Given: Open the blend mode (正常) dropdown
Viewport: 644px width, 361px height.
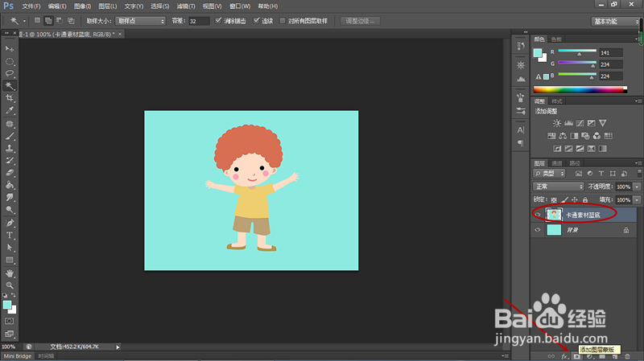Looking at the screenshot, I should 559,187.
